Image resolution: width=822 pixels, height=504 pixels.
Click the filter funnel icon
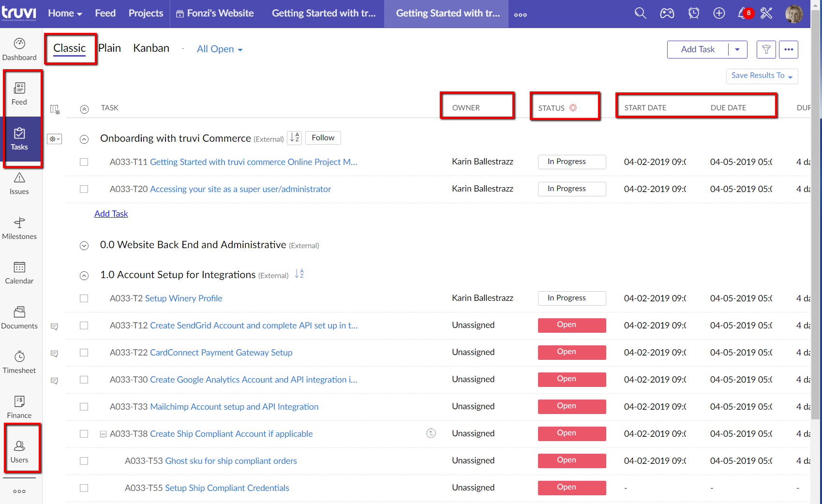pyautogui.click(x=766, y=49)
